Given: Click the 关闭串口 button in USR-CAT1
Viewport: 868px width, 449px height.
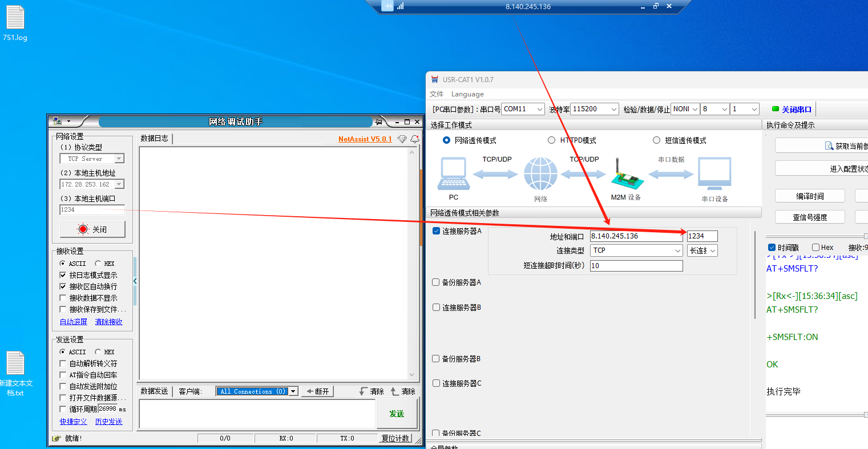Looking at the screenshot, I should tap(791, 110).
